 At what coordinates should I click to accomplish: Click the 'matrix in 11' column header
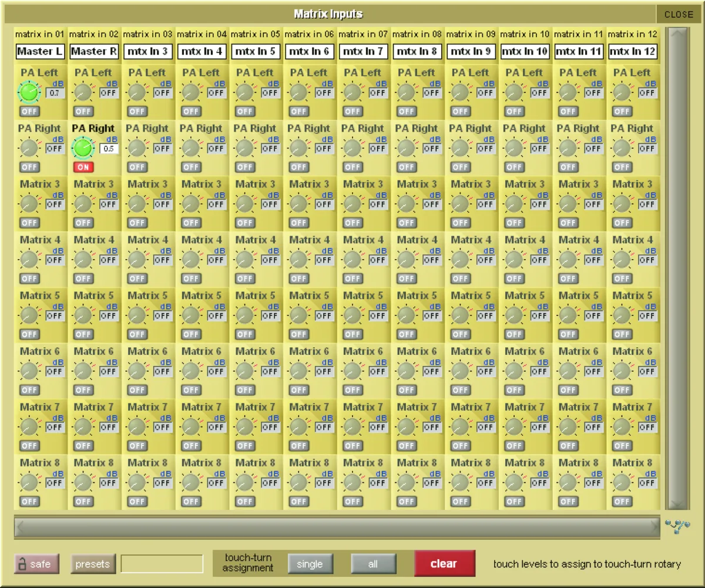[x=579, y=35]
